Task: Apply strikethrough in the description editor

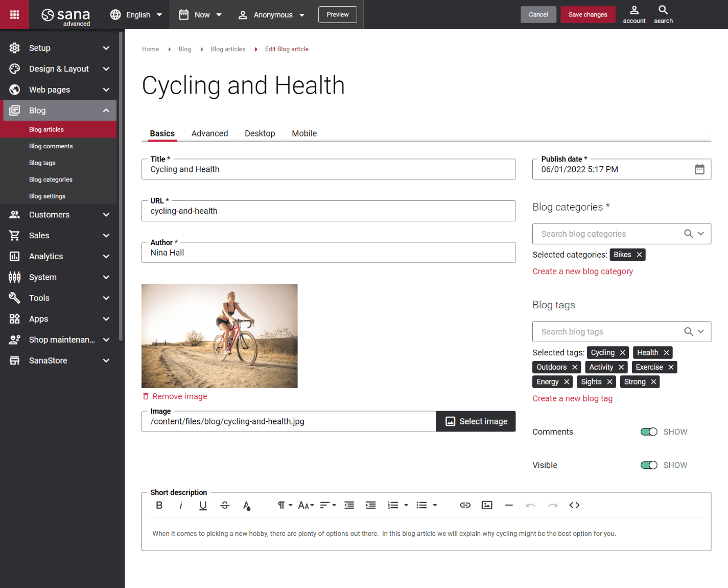Action: pyautogui.click(x=225, y=505)
